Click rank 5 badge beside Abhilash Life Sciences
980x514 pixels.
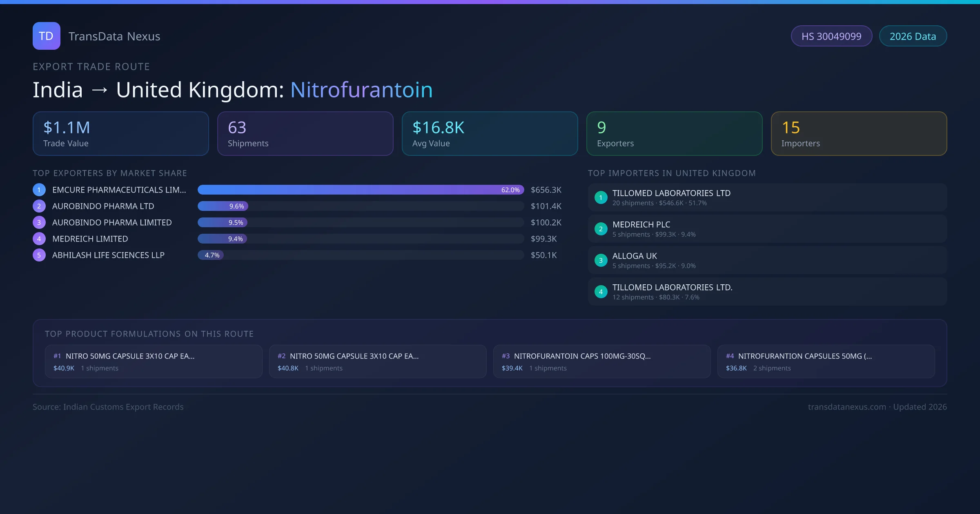pyautogui.click(x=39, y=255)
